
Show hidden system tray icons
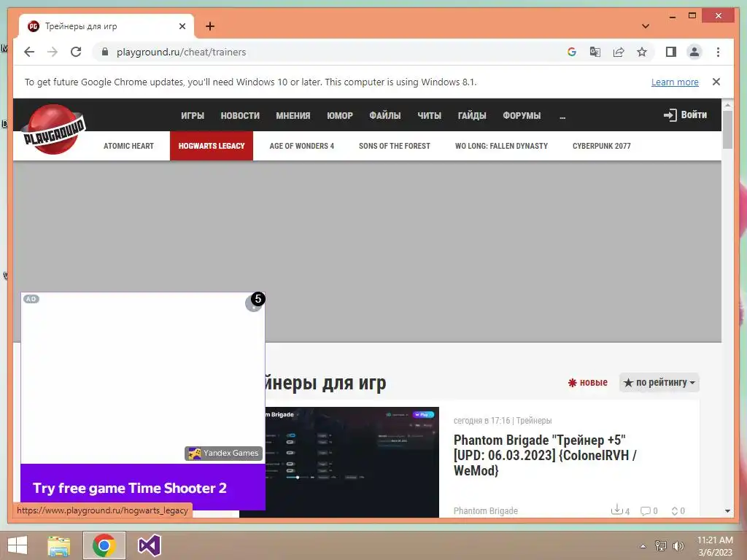tap(643, 546)
